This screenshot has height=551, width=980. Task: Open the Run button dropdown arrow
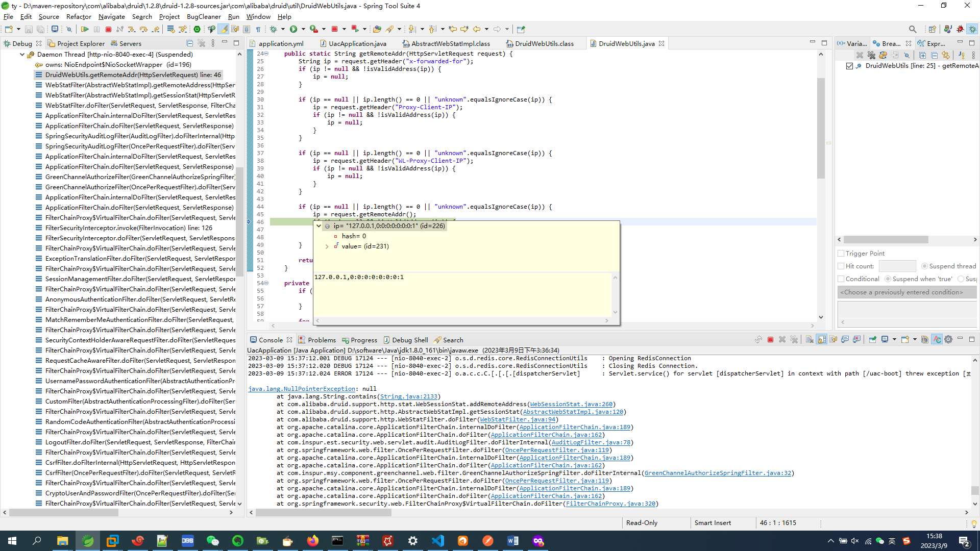coord(302,29)
